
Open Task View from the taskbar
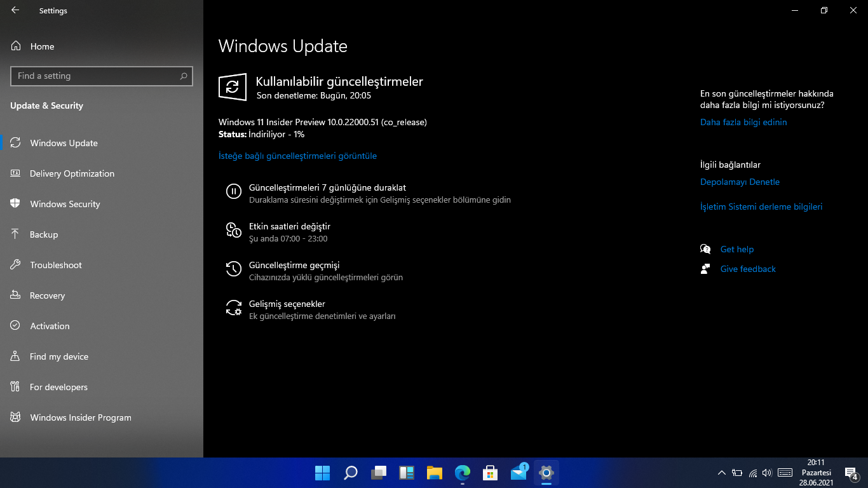click(379, 473)
